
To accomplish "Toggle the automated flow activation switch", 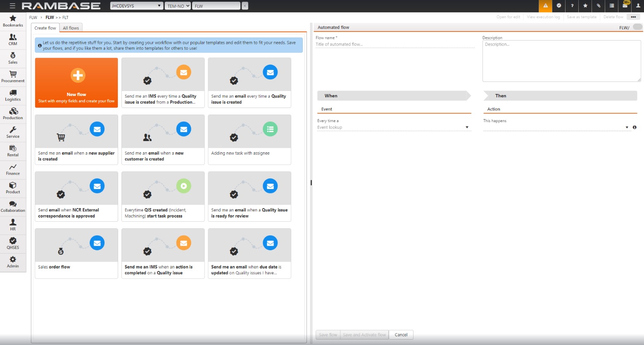I will [x=637, y=27].
